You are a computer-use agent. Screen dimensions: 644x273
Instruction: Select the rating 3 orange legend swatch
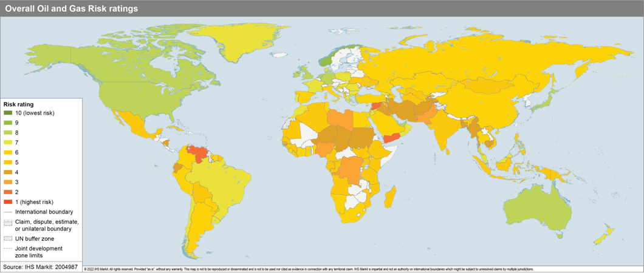[x=8, y=182]
